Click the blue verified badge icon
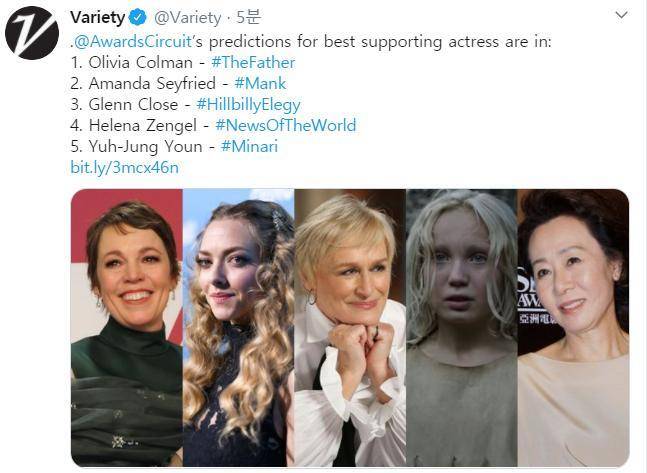Viewport: 647px width, 473px height. (x=138, y=18)
